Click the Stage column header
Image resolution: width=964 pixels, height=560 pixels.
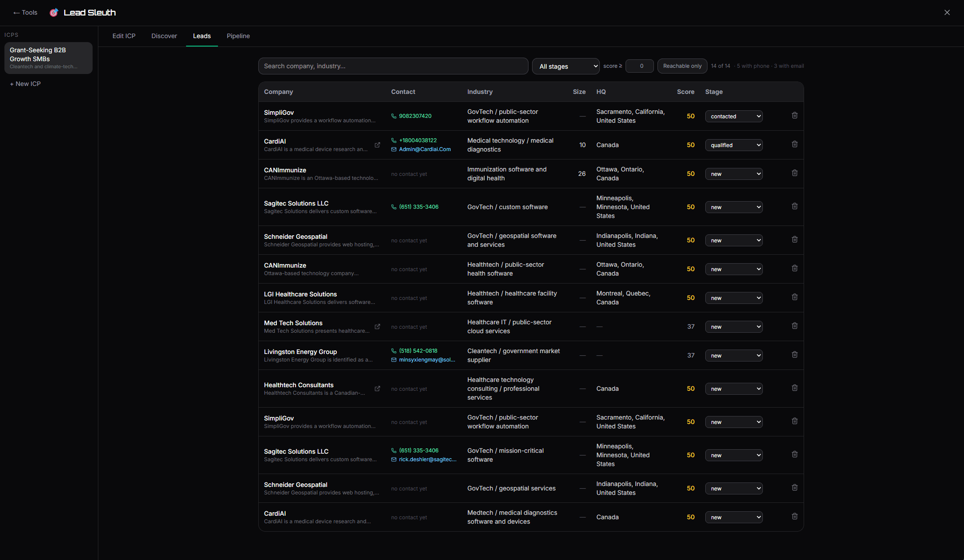coord(714,92)
